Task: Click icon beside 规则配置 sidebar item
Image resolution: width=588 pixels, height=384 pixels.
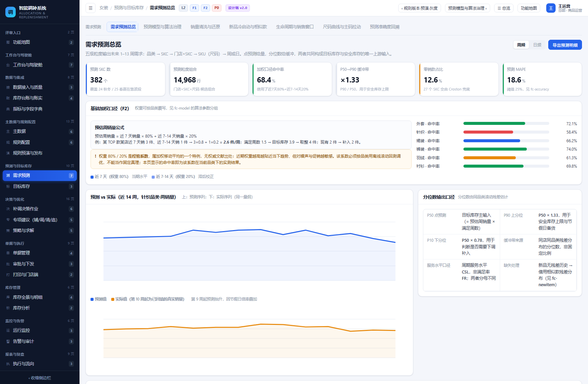Action: (x=8, y=143)
